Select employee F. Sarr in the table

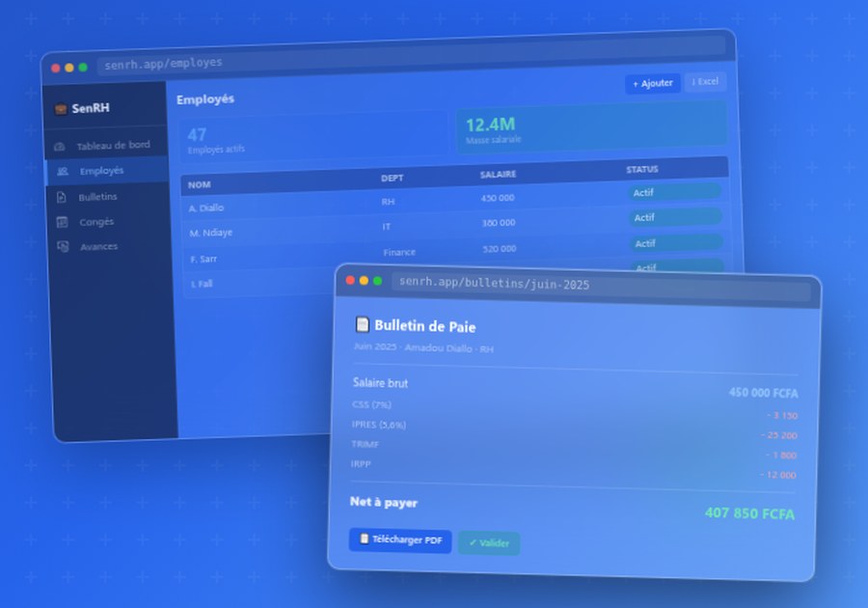[x=203, y=259]
